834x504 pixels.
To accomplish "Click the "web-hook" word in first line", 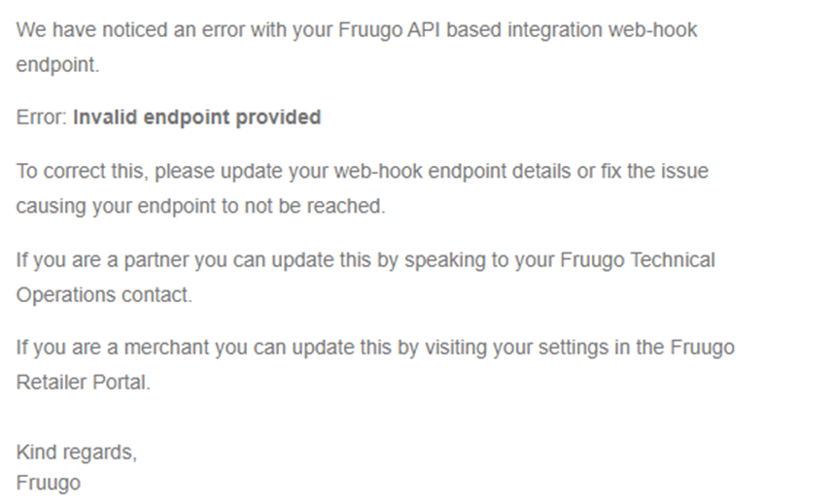I will [652, 30].
